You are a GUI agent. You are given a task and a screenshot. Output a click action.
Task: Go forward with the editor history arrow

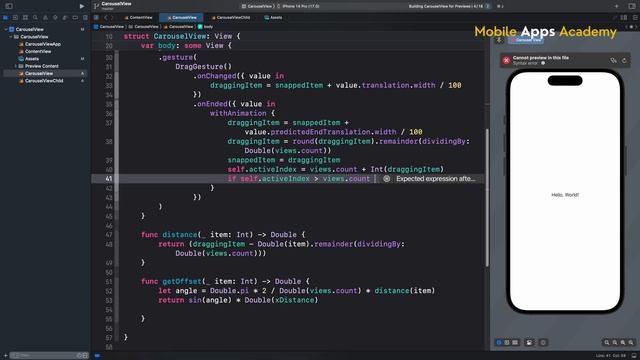coord(112,18)
